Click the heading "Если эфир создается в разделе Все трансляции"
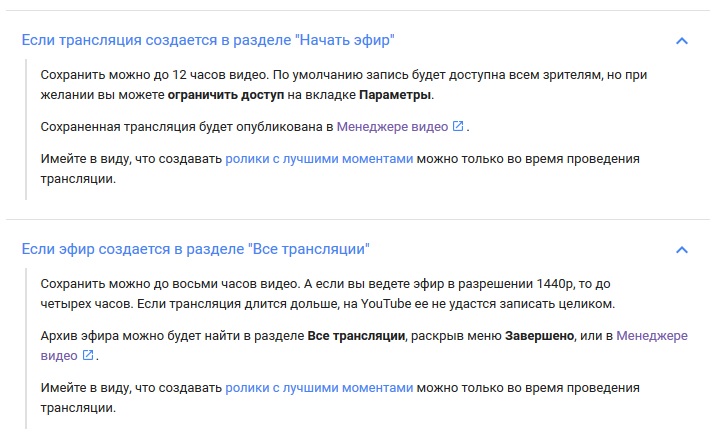The height and width of the screenshot is (435, 719). [196, 248]
